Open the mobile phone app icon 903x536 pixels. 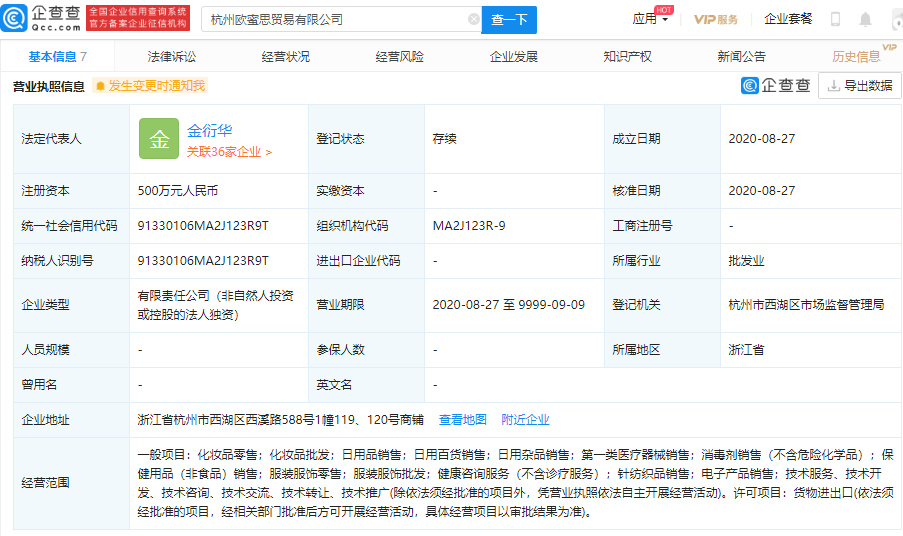(835, 20)
